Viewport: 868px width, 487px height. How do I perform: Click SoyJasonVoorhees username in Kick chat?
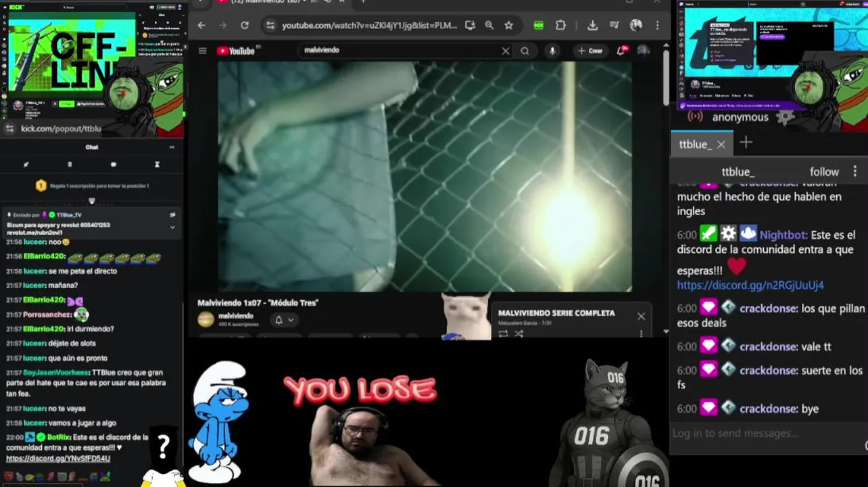[x=56, y=373]
